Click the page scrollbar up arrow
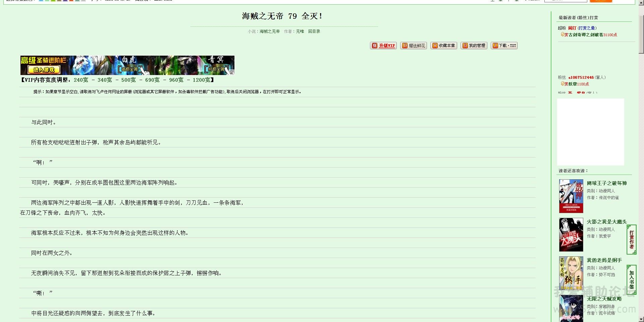This screenshot has height=322, width=644. tap(641, 2)
